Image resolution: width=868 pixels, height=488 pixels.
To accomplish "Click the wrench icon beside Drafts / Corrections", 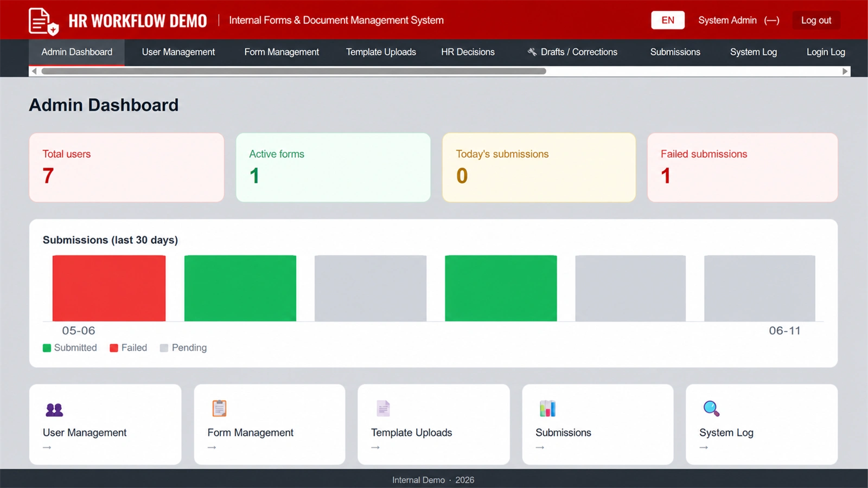I will 532,52.
